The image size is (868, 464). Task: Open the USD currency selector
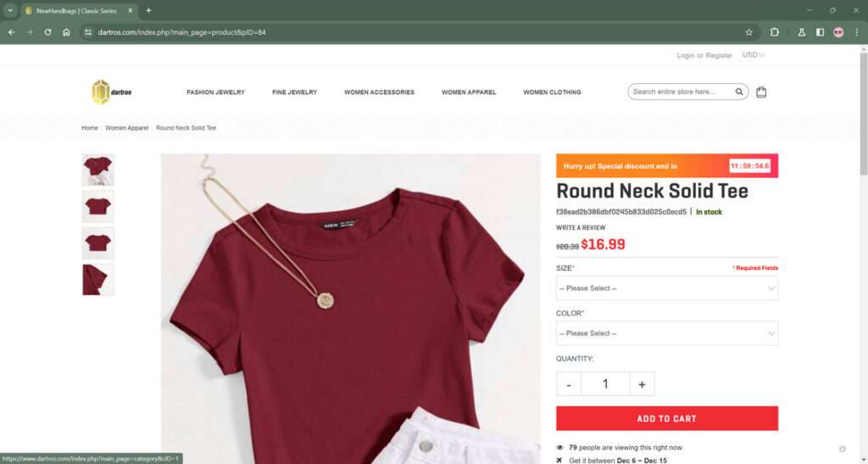pyautogui.click(x=754, y=55)
